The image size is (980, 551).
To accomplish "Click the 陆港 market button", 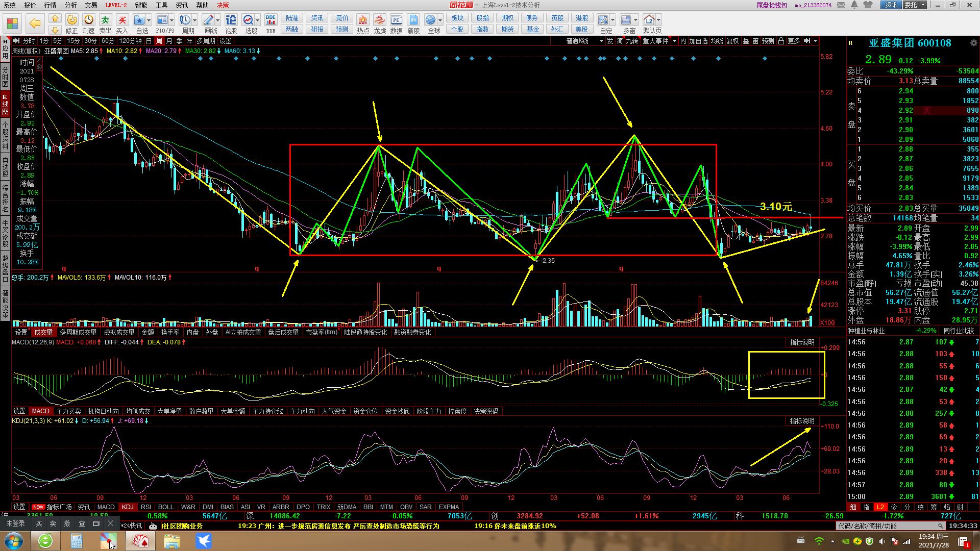I will point(292,18).
